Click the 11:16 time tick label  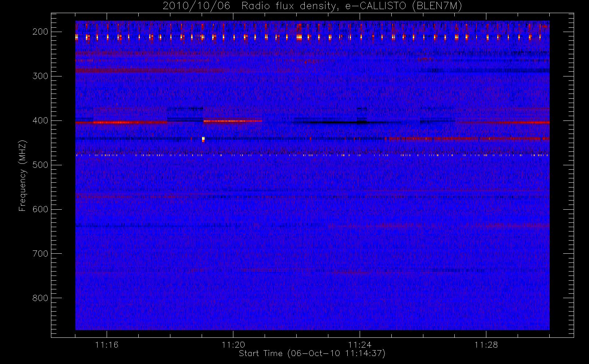pyautogui.click(x=107, y=345)
